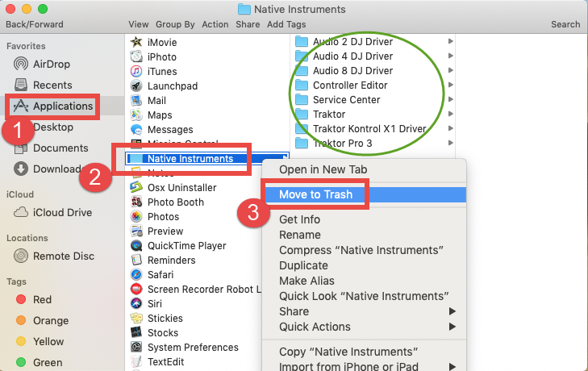Click the iMovie star icon
588x371 pixels.
(x=136, y=42)
